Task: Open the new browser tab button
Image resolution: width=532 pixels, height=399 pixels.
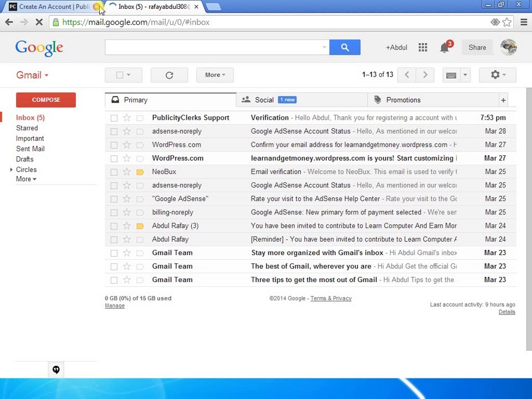Action: [x=213, y=7]
